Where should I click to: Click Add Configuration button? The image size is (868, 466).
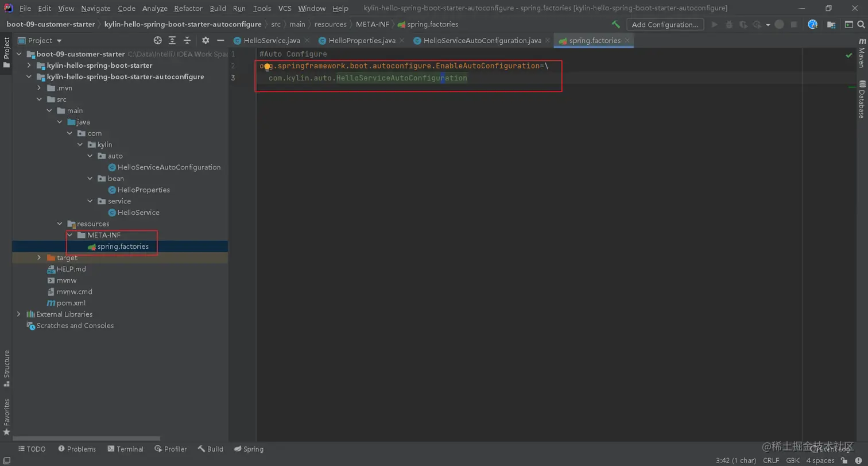point(665,25)
